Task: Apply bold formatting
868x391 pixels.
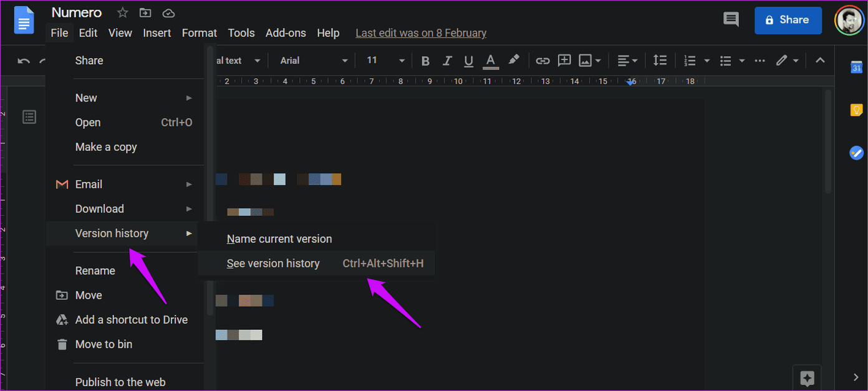Action: pos(425,60)
